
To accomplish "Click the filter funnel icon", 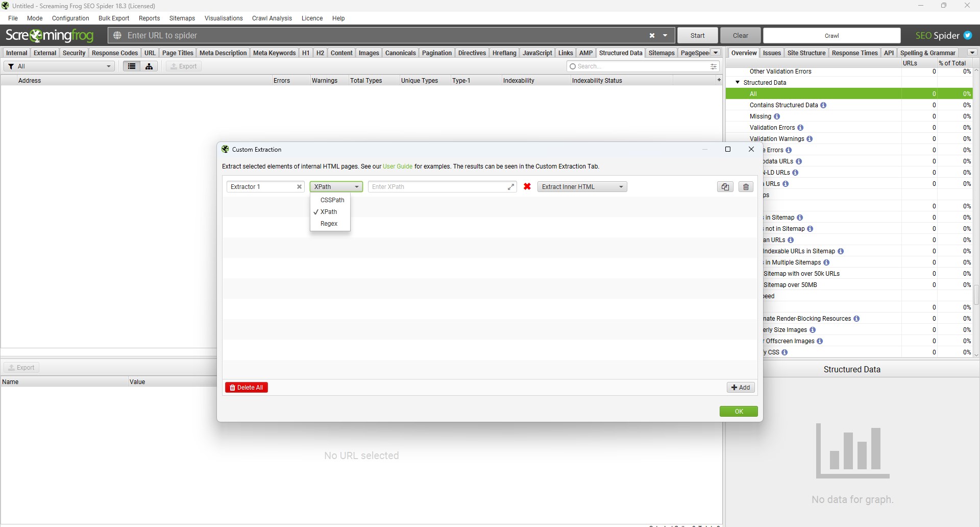I will [x=10, y=66].
